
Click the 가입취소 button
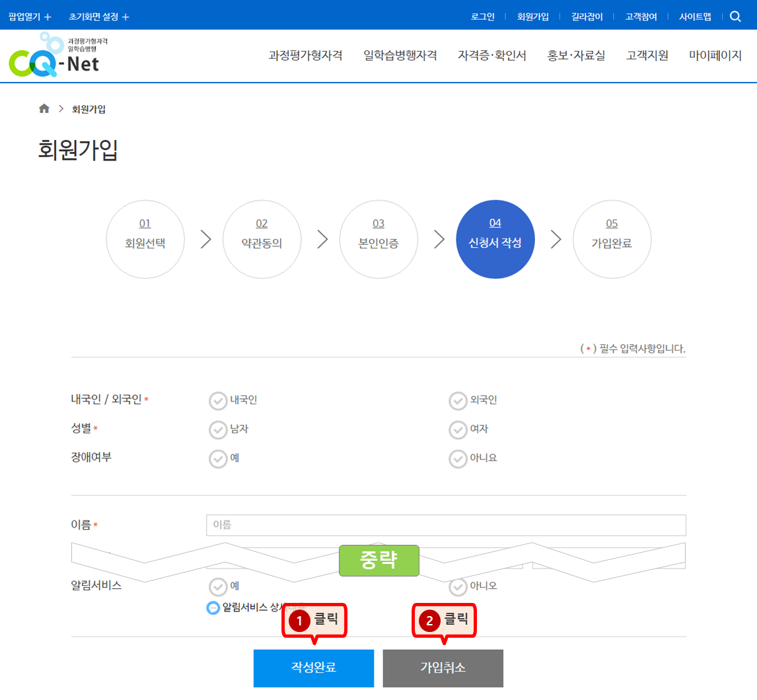443,668
